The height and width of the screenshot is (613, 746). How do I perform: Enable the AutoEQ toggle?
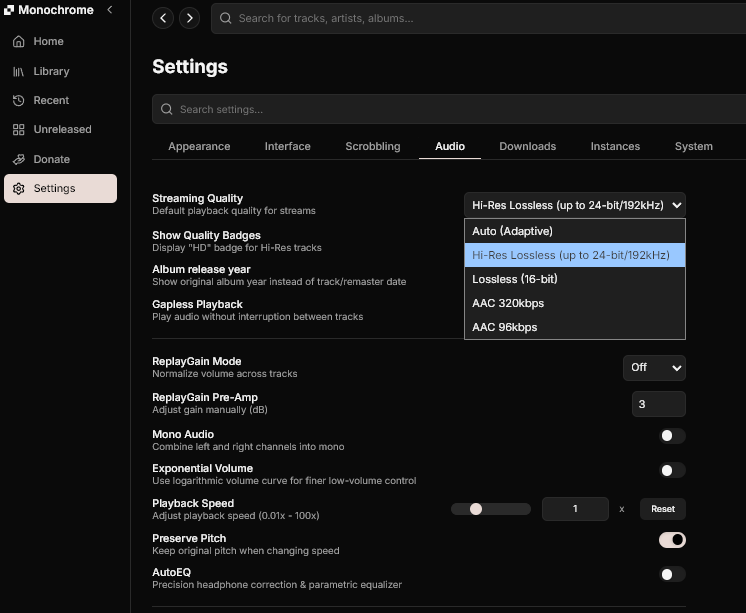click(x=672, y=574)
